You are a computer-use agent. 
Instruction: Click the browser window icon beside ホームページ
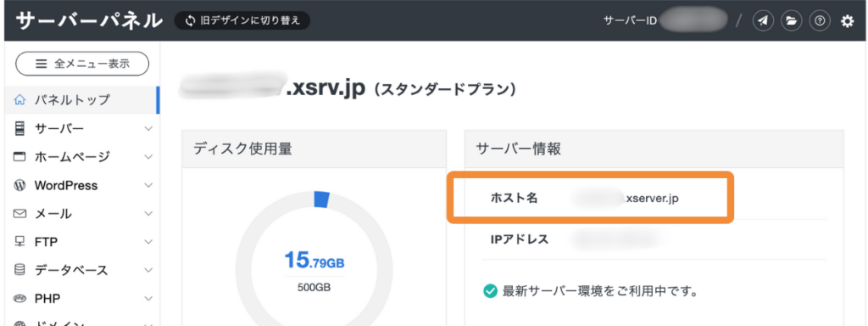coord(20,157)
